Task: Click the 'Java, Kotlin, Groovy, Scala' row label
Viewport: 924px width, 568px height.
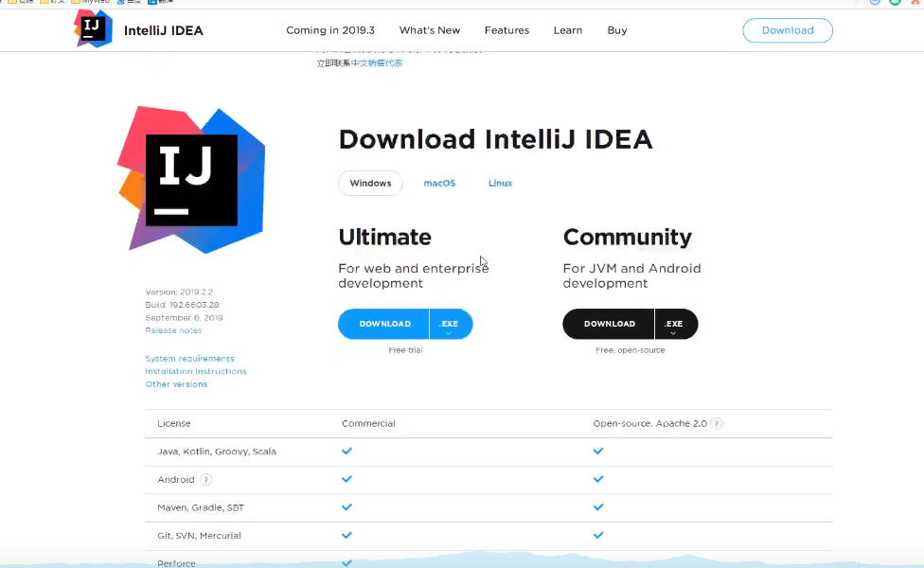Action: (217, 452)
